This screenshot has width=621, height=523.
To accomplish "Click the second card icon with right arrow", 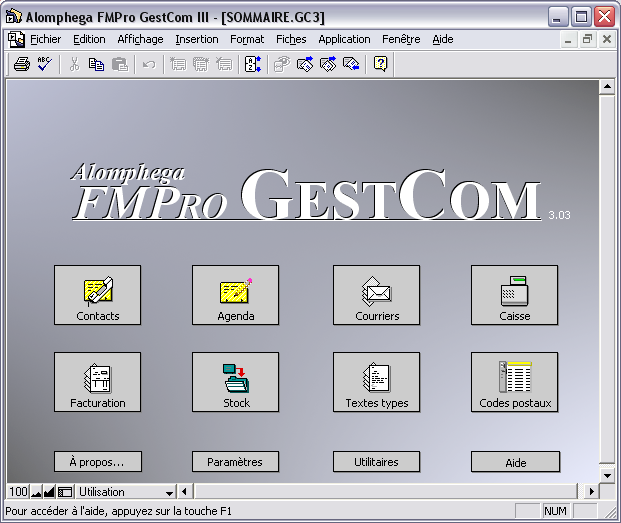I will pyautogui.click(x=328, y=64).
